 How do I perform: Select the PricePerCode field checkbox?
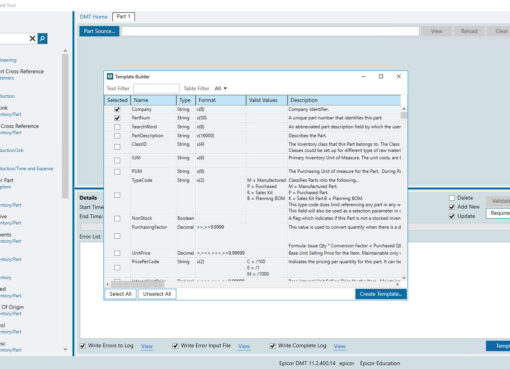(117, 268)
